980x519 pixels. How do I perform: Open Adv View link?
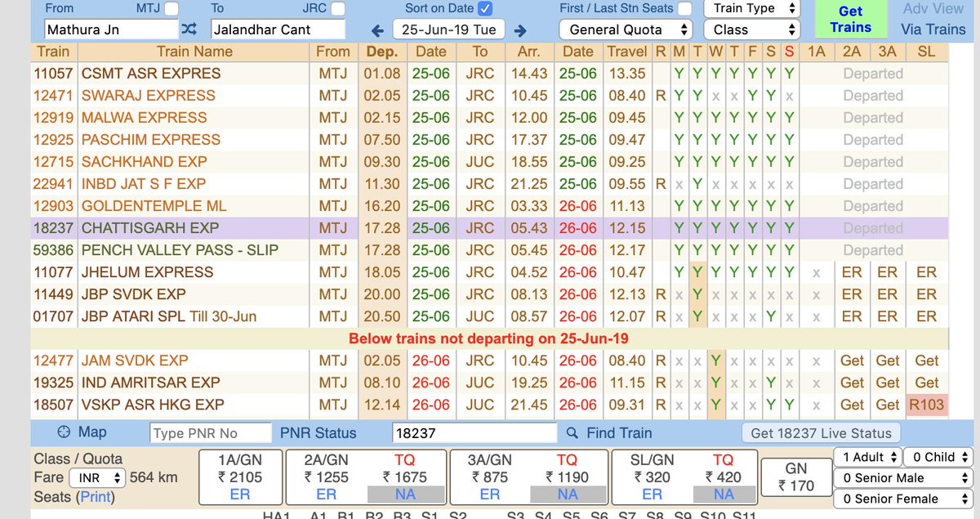click(933, 9)
